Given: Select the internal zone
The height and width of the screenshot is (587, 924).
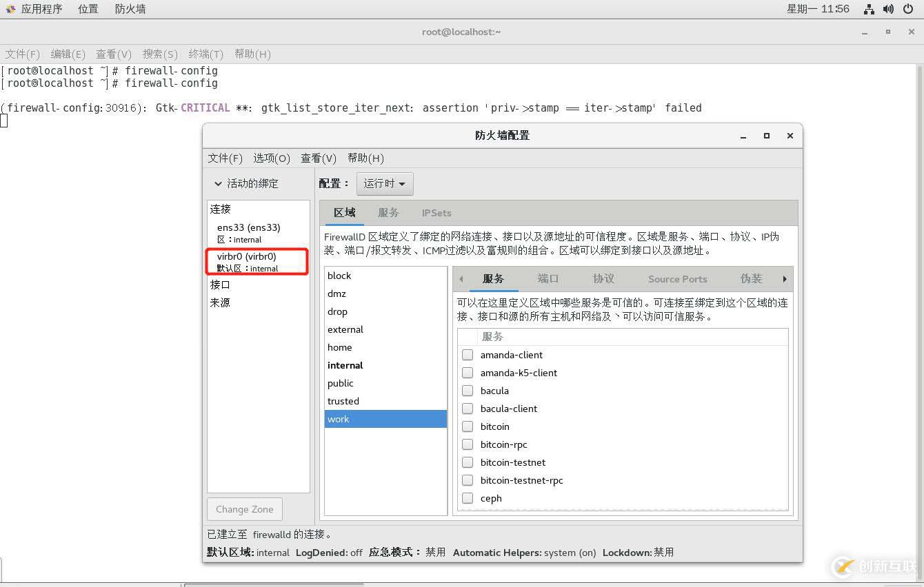Looking at the screenshot, I should click(x=385, y=365).
